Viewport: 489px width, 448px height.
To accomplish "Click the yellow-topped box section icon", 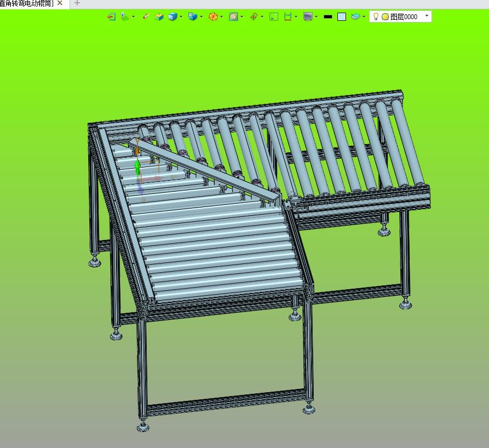I will pos(159,16).
